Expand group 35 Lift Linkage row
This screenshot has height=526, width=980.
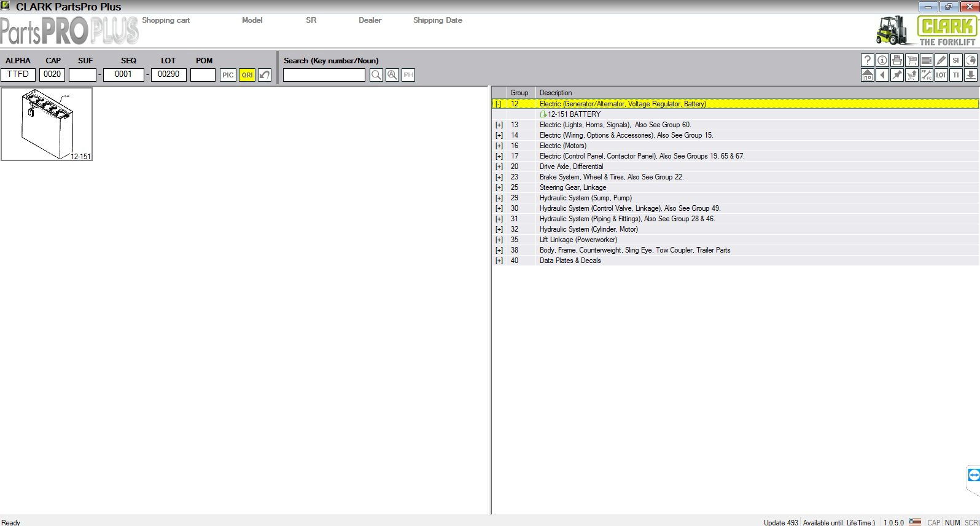[x=499, y=240]
